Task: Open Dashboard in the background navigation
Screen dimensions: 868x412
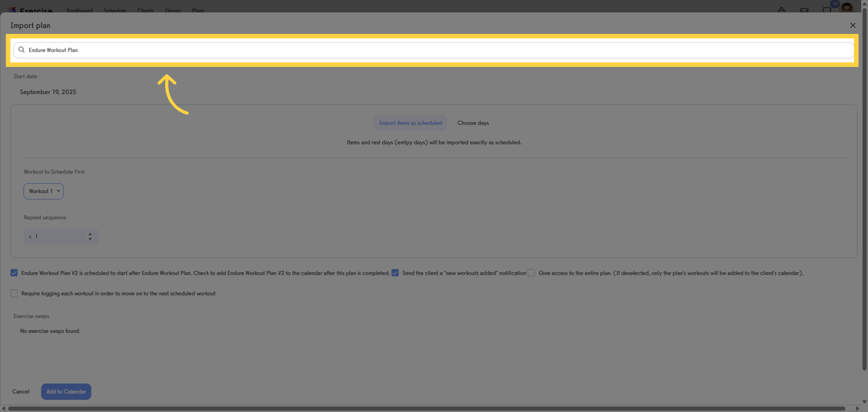Action: 79,11
